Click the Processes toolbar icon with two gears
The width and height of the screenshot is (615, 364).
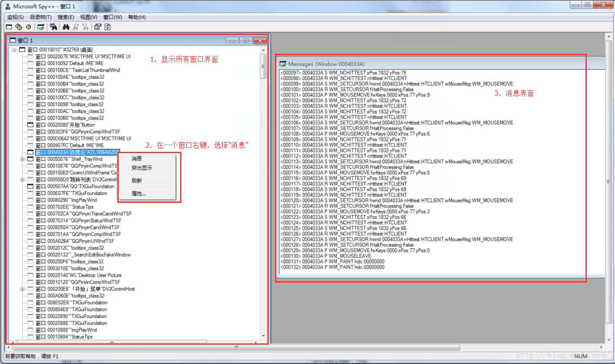pos(18,27)
